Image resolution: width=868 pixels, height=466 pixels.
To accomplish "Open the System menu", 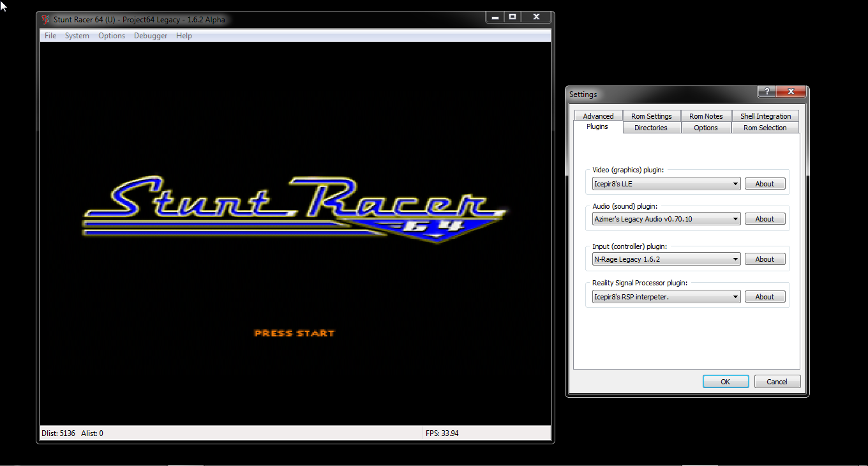I will point(77,36).
